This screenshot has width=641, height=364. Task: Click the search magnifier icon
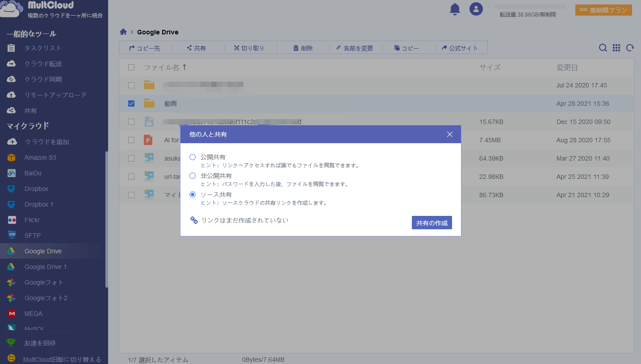click(x=603, y=48)
